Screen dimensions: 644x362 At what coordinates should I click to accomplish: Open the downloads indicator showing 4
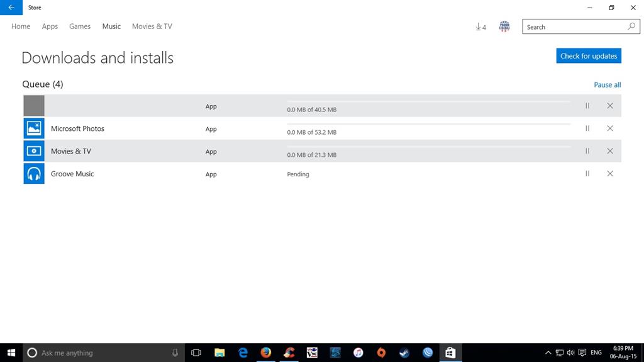coord(480,26)
